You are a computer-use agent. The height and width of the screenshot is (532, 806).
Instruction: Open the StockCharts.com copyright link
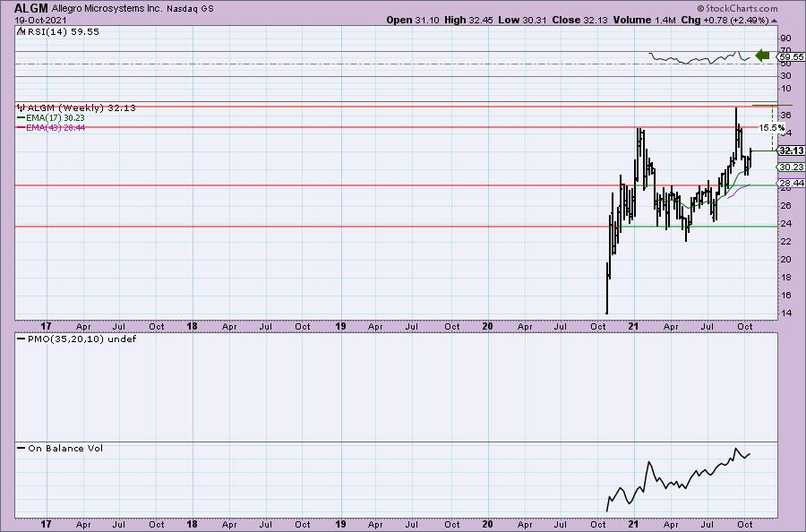pos(738,8)
